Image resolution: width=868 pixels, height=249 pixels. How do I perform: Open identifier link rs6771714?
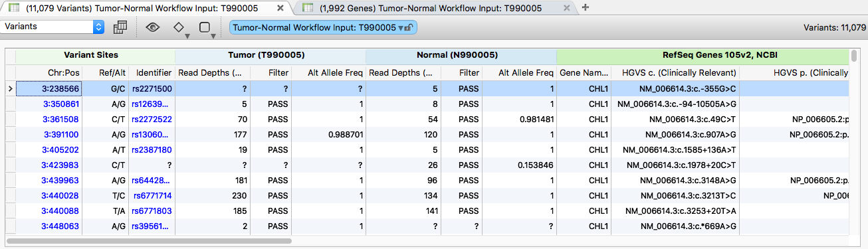153,196
